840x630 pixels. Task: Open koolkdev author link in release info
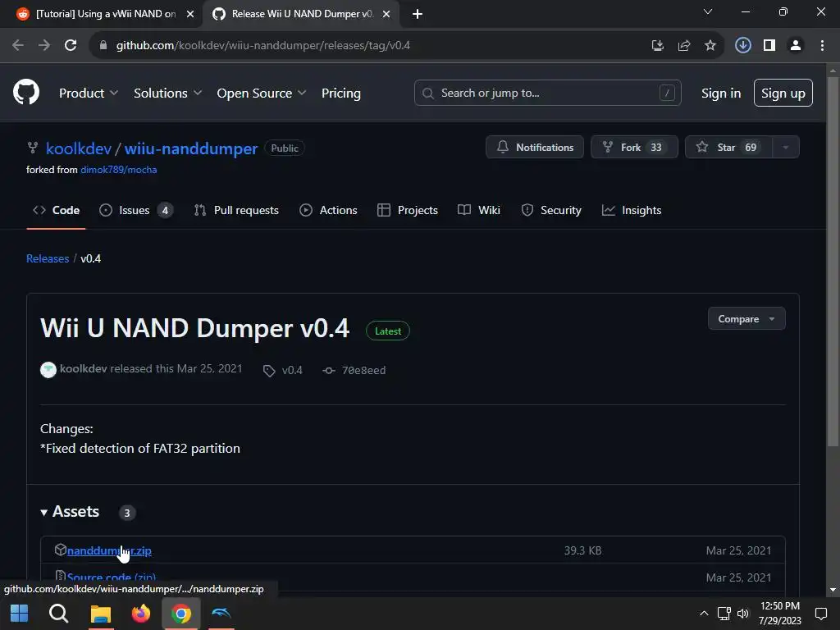(x=83, y=368)
